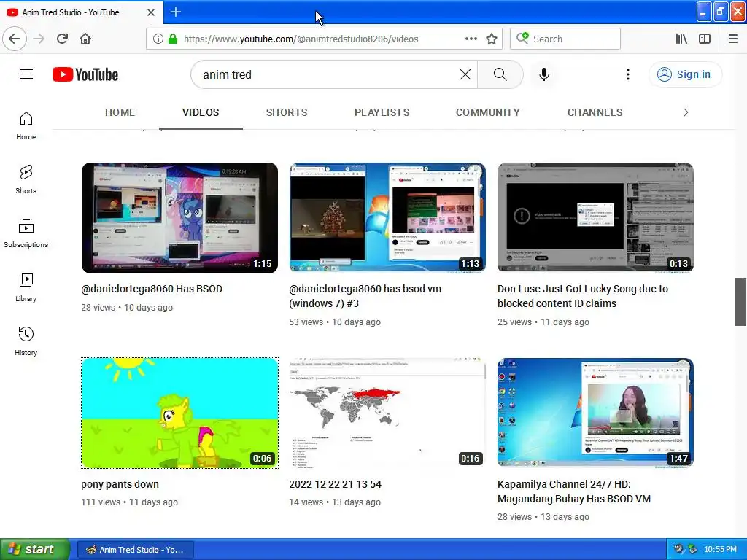Open the Kapamilya Channel video thumbnail

(595, 413)
